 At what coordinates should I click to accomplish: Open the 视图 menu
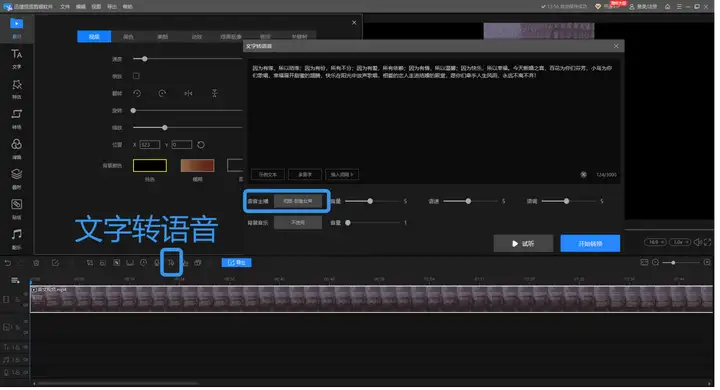click(x=97, y=7)
